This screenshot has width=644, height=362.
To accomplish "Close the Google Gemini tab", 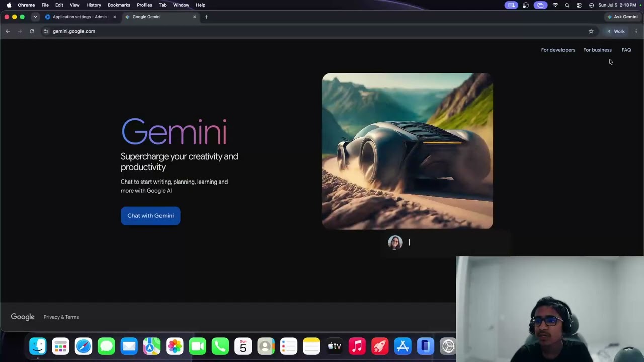I will pos(194,17).
